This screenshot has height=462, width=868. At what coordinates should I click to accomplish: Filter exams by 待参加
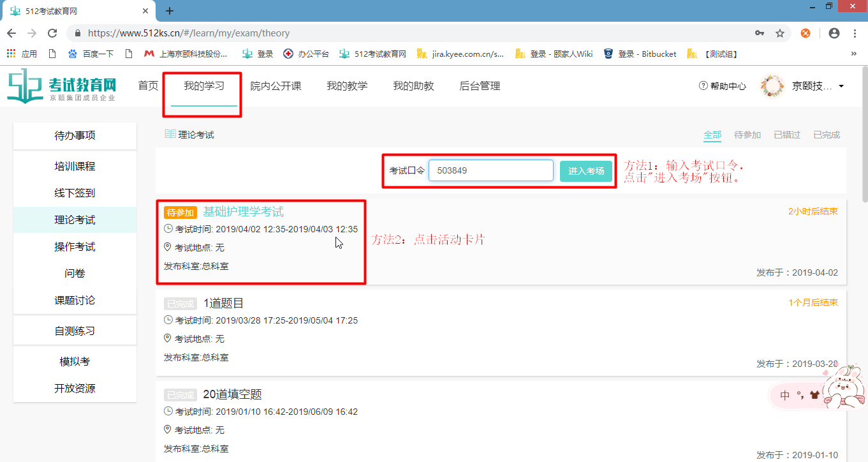[x=747, y=135]
